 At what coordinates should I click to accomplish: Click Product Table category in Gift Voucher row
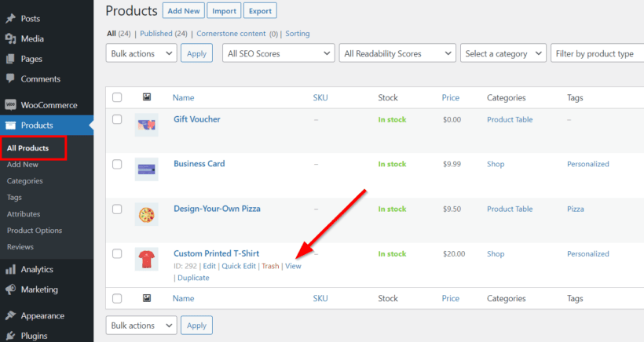[510, 119]
